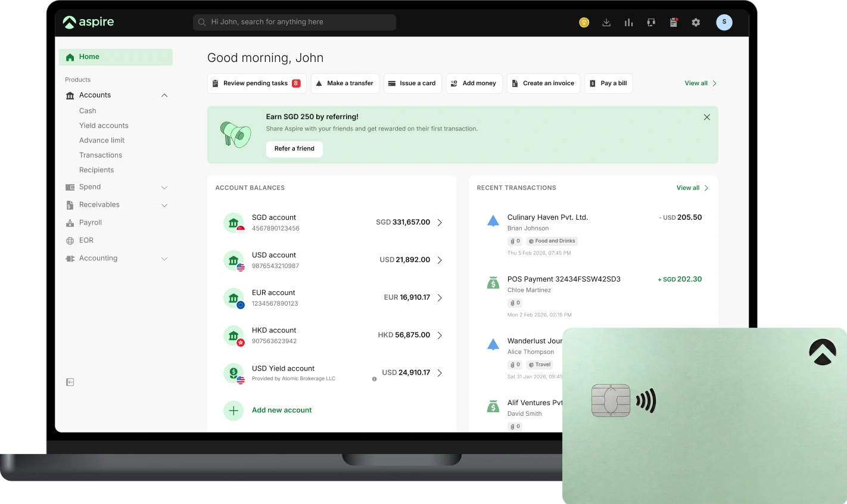847x504 pixels.
Task: Click the headset support icon
Action: (x=651, y=23)
